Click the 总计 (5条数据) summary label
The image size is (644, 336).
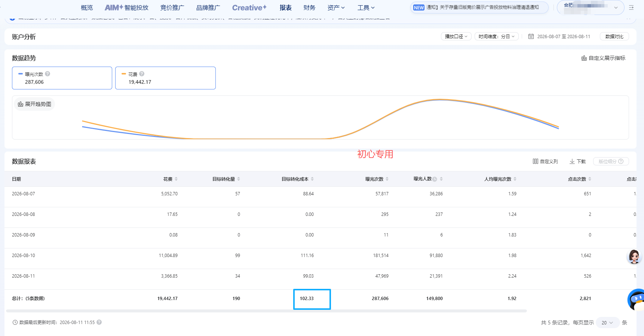pos(28,298)
